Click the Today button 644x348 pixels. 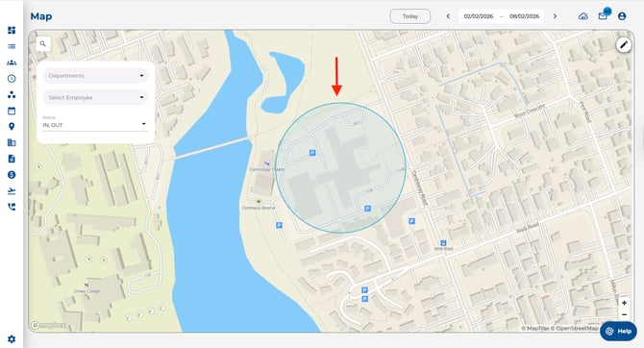(x=409, y=16)
